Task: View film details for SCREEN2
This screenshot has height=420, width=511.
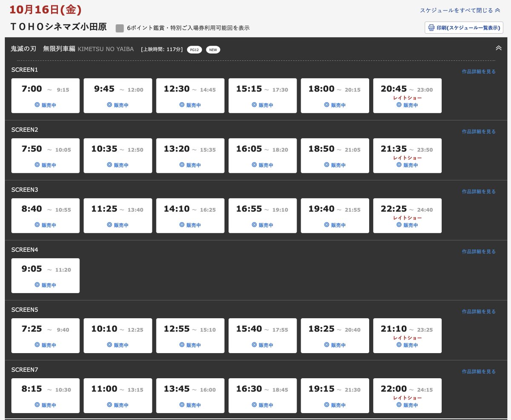Action: 479,132
